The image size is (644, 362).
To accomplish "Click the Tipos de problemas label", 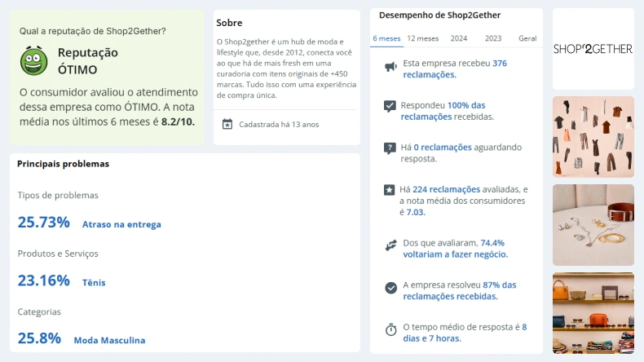I will click(58, 195).
